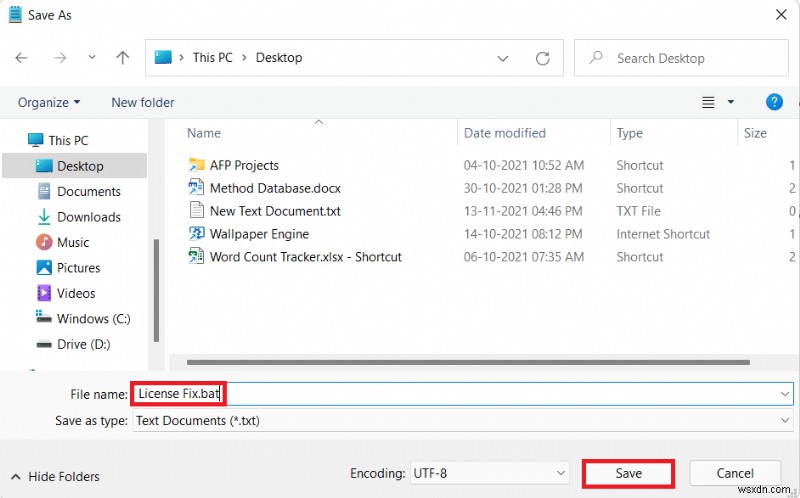This screenshot has width=800, height=498.
Task: Select This PC in address breadcrumb
Action: click(x=212, y=58)
